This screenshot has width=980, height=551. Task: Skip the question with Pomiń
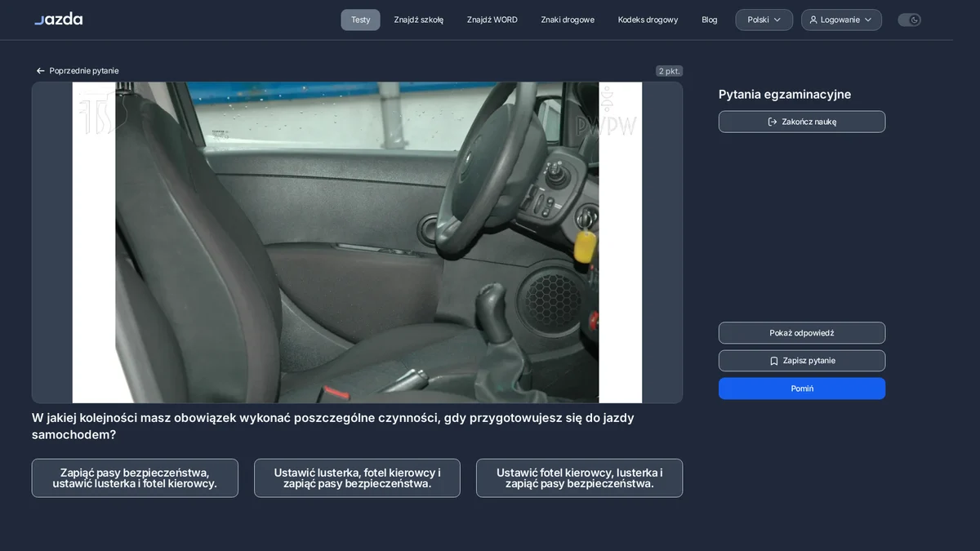pos(802,389)
